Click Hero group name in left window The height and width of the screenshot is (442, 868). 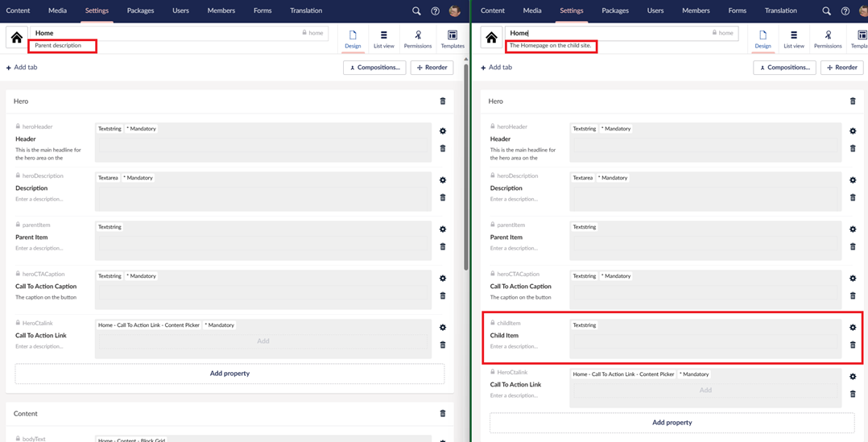(21, 101)
